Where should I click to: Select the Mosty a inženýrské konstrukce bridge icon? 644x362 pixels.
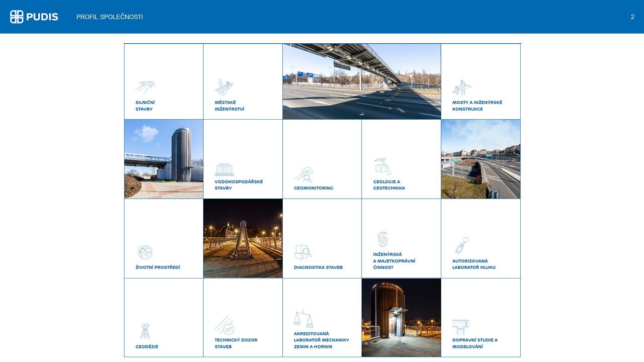click(461, 87)
